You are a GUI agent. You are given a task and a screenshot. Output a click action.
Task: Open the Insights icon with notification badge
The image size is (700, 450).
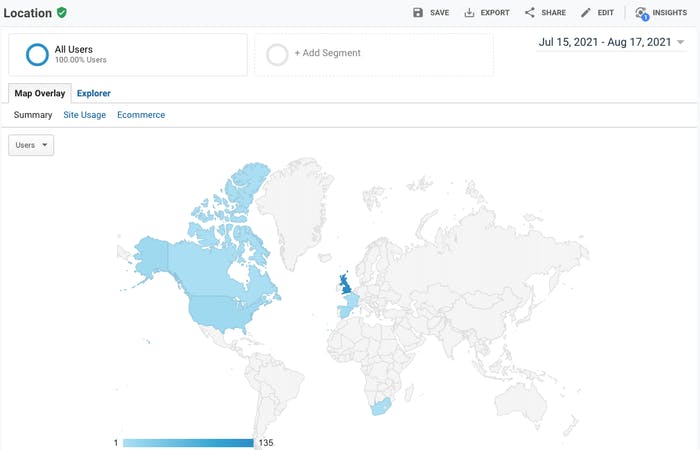pos(642,13)
